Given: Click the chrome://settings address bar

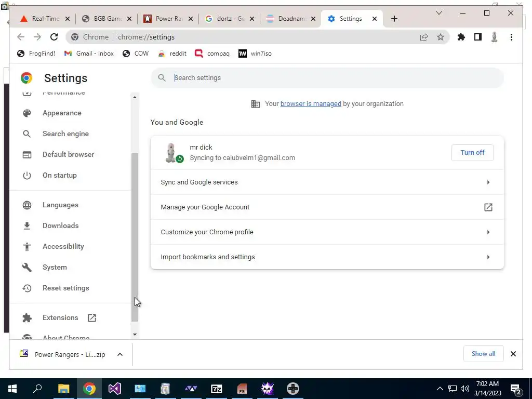Looking at the screenshot, I should tap(258, 37).
